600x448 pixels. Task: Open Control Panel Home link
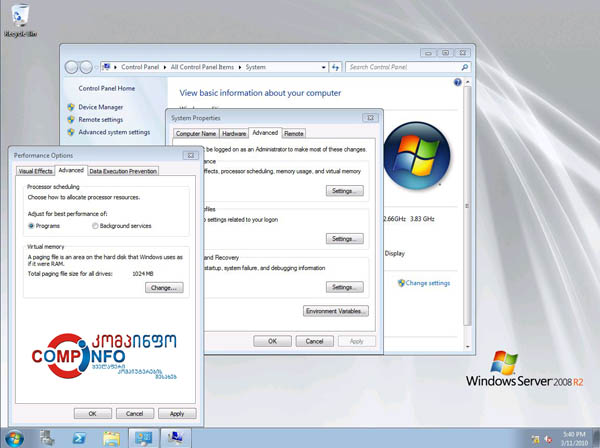tap(107, 88)
